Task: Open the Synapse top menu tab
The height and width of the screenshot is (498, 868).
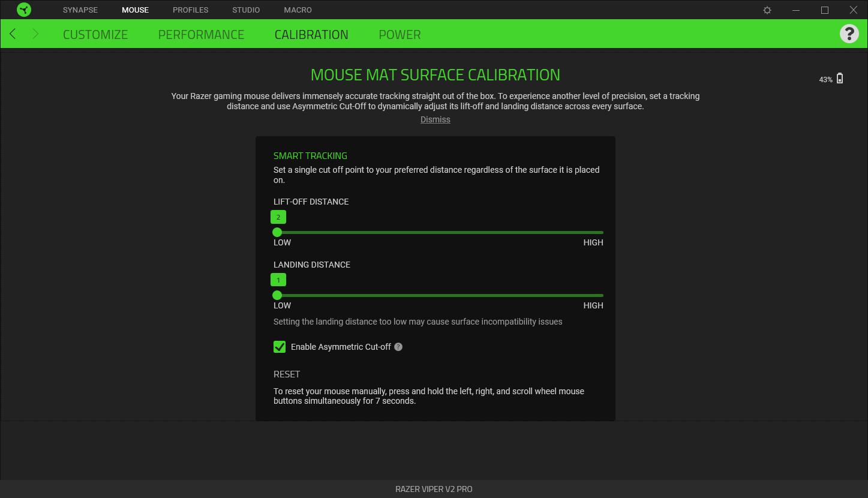Action: click(x=80, y=10)
